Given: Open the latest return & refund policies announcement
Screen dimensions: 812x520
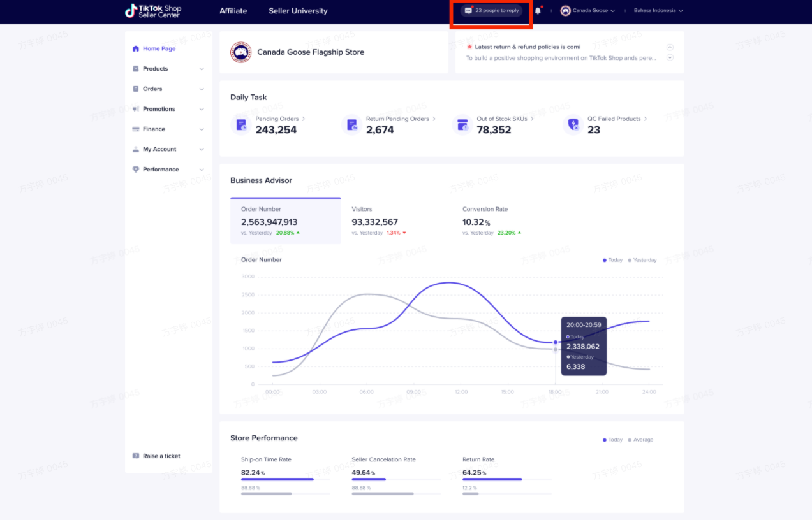Looking at the screenshot, I should (527, 47).
